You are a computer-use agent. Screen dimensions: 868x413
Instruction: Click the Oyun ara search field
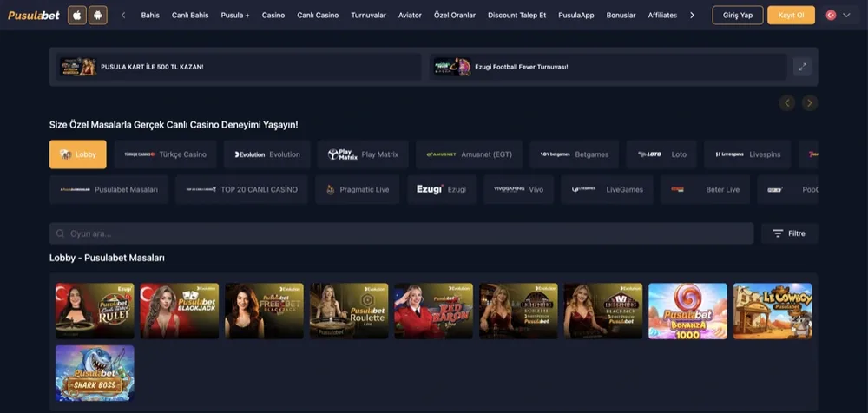coord(401,233)
